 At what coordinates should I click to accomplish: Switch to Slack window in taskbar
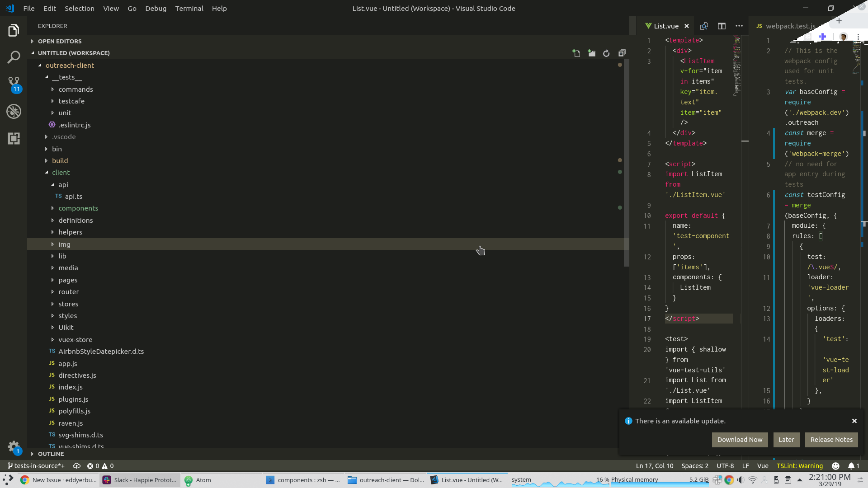[140, 480]
